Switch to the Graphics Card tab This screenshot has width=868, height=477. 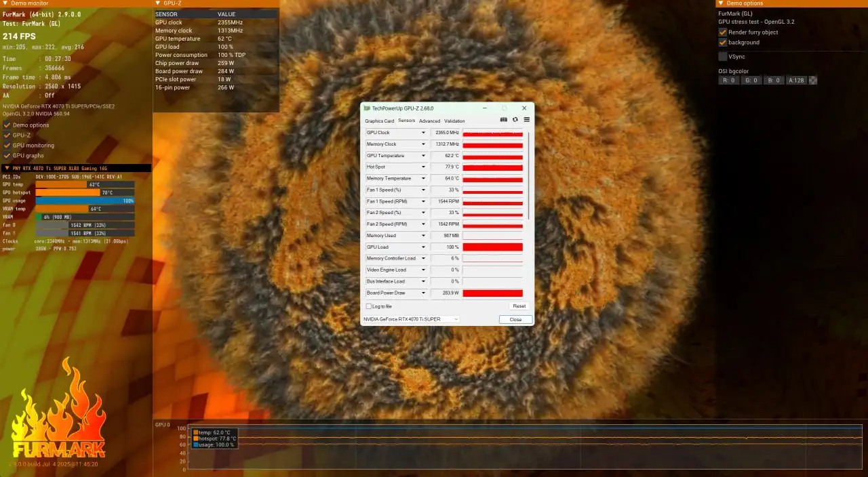point(379,121)
